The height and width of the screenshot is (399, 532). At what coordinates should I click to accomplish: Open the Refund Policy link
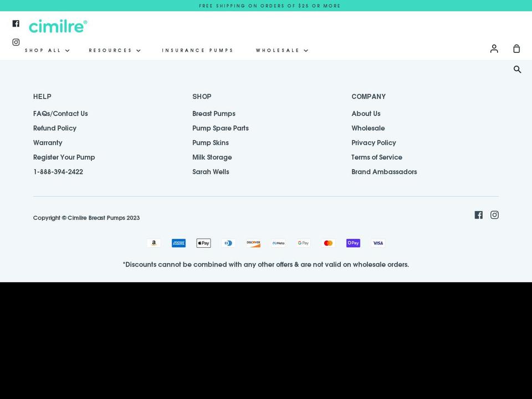click(x=55, y=128)
